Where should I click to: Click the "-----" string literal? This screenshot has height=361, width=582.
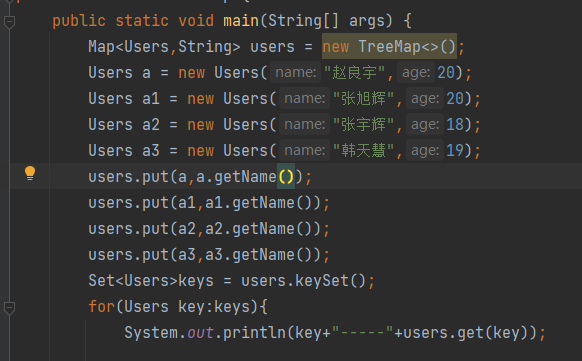pos(363,333)
